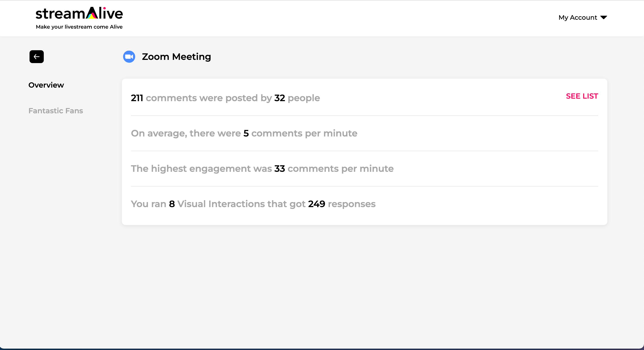This screenshot has height=350, width=644.
Task: Click the text 'comments were posted by'
Action: 209,98
